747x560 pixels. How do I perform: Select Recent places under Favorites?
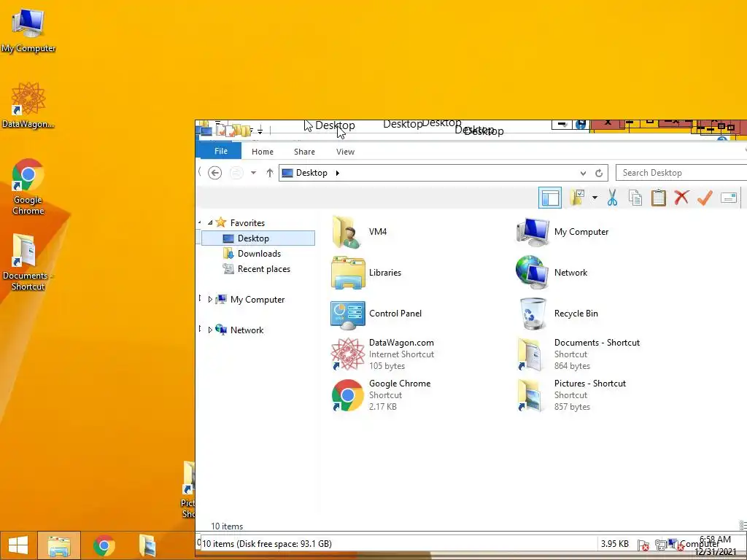[264, 269]
